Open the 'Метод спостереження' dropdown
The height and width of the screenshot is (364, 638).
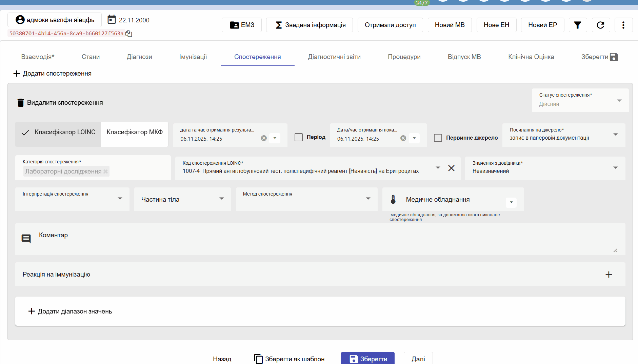[306, 199]
